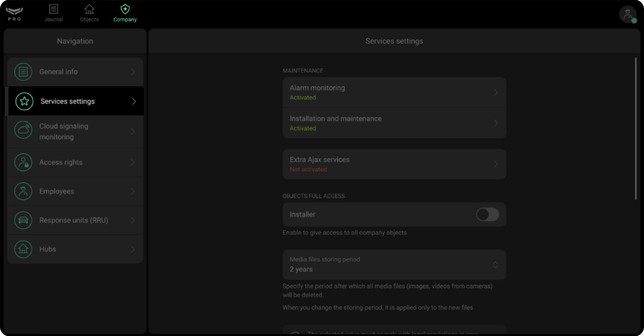Screen dimensions: 644x336
Task: Click the Services settings vertical scrollbar
Action: pos(636,128)
